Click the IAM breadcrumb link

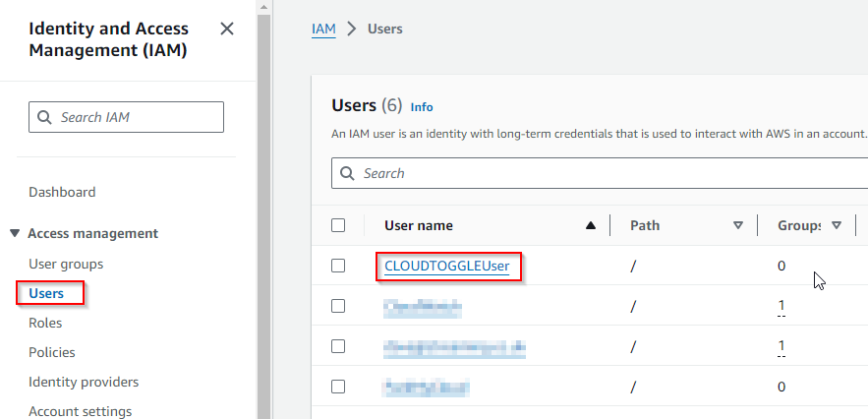click(323, 29)
